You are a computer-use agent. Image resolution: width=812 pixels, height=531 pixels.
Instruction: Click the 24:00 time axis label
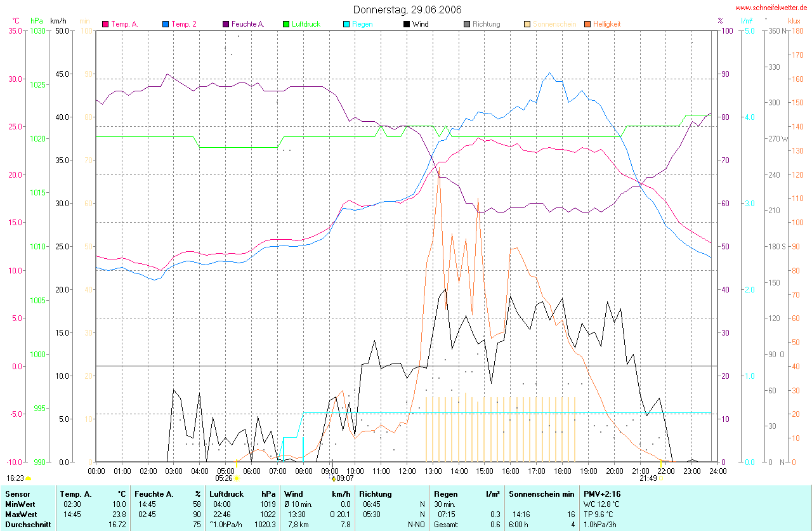pyautogui.click(x=717, y=471)
